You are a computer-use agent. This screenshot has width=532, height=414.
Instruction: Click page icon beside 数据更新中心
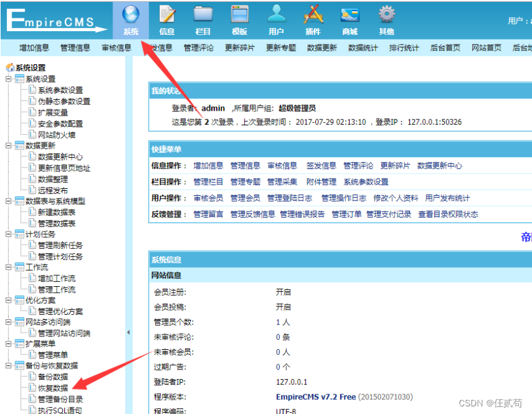pyautogui.click(x=32, y=156)
